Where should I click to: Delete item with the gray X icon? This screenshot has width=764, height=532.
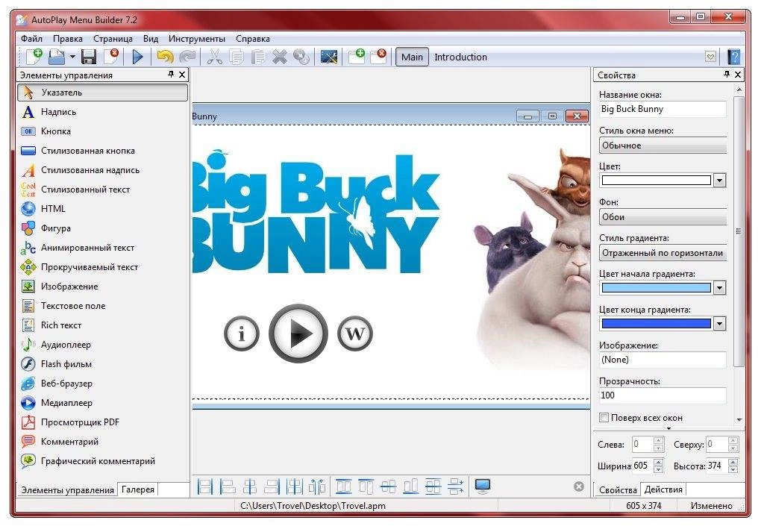pyautogui.click(x=279, y=57)
